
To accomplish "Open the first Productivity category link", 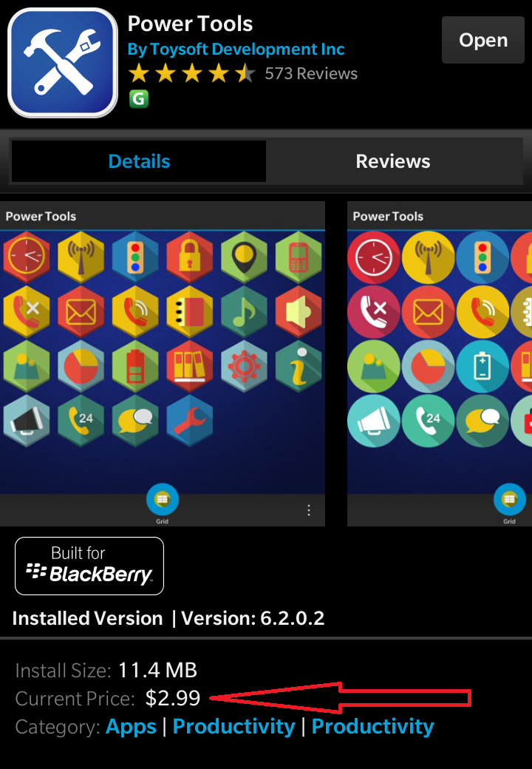I will point(233,726).
